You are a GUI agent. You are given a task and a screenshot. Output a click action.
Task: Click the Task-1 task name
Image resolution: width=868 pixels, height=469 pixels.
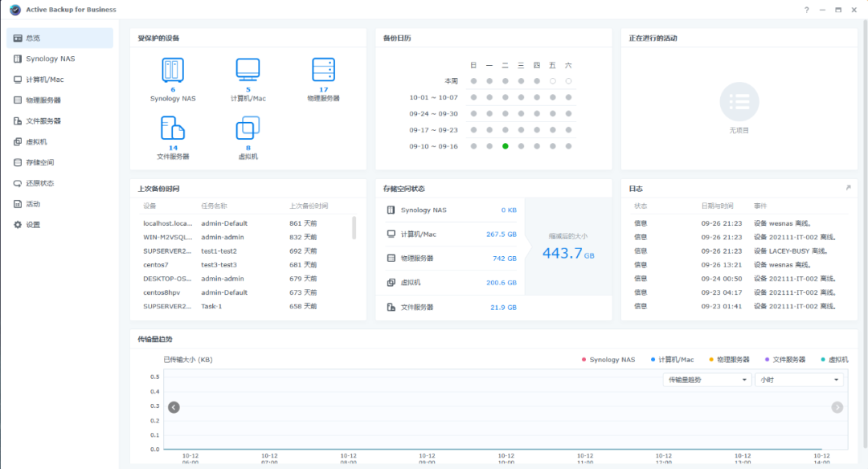(211, 307)
